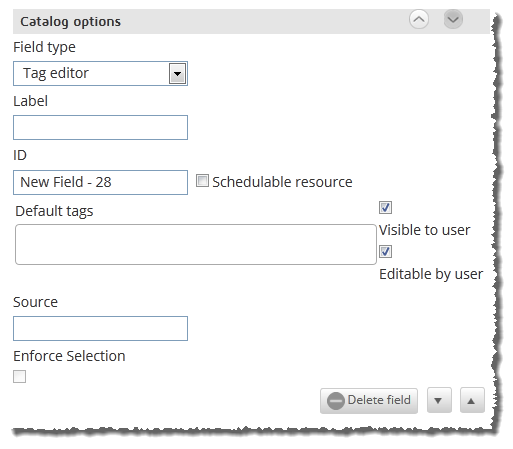Click the Visible to user label text

[x=424, y=230]
